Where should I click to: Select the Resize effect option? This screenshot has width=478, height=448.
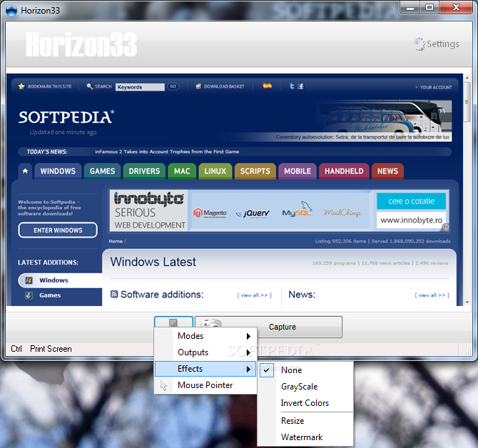(306, 421)
